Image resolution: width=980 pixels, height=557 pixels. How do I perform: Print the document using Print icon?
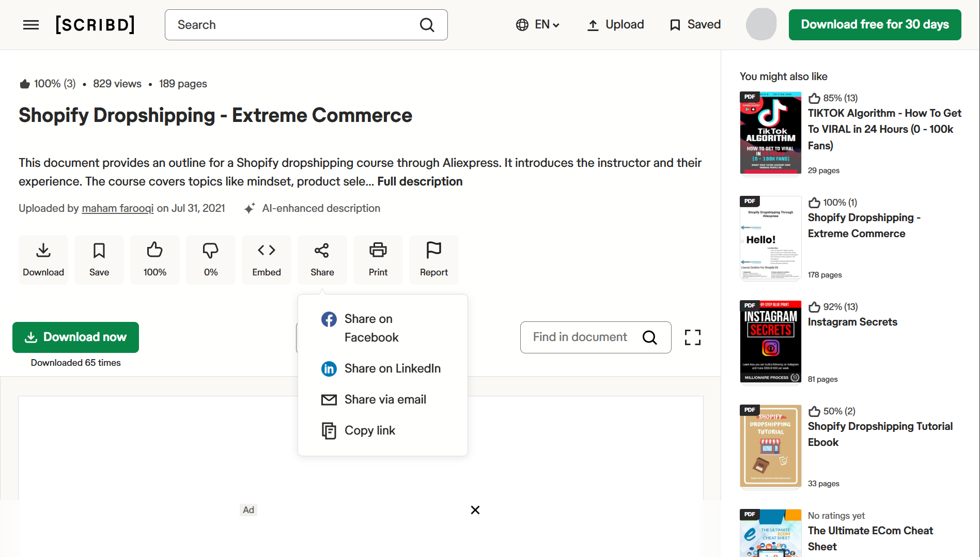pos(378,259)
